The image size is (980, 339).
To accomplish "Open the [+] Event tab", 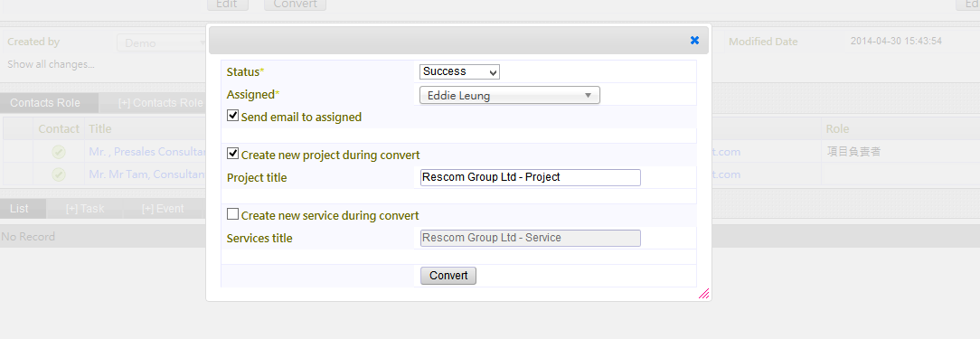I will (x=163, y=208).
